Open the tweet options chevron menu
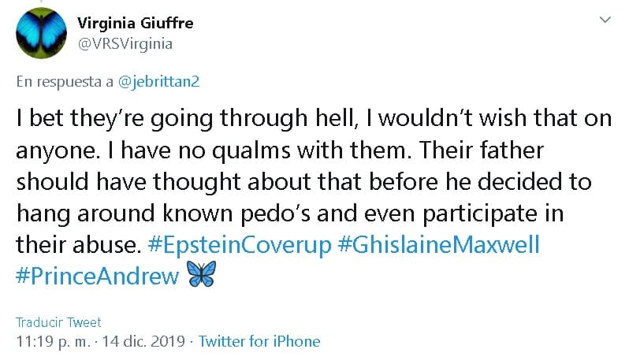The image size is (629, 364). pos(605,17)
